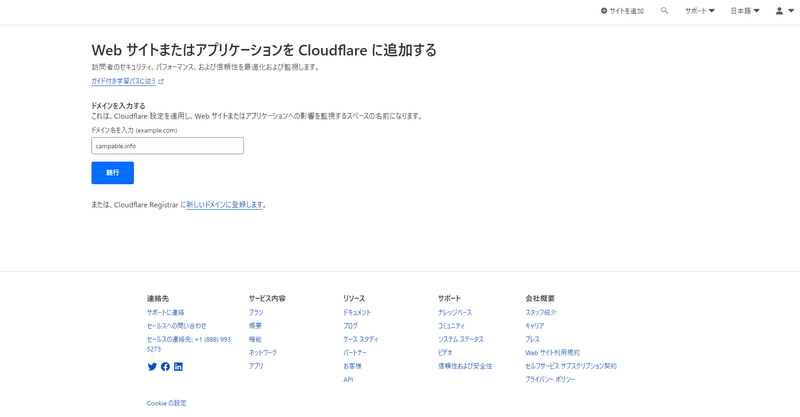Screen dimensions: 800x417
Task: Open the ビデオ footer link
Action: pos(445,353)
